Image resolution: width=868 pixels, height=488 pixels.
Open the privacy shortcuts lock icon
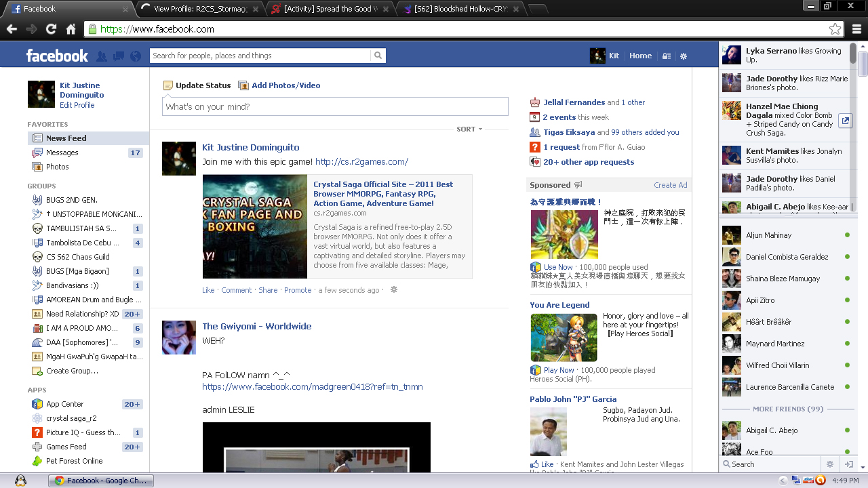coord(667,56)
